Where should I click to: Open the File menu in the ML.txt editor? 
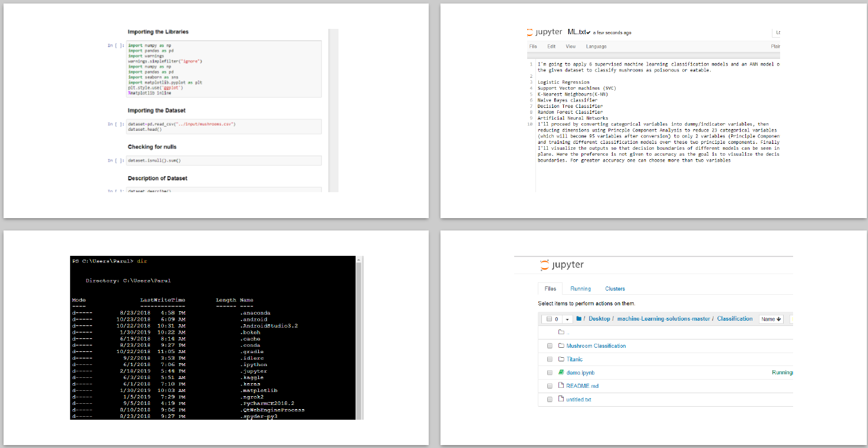pos(533,46)
